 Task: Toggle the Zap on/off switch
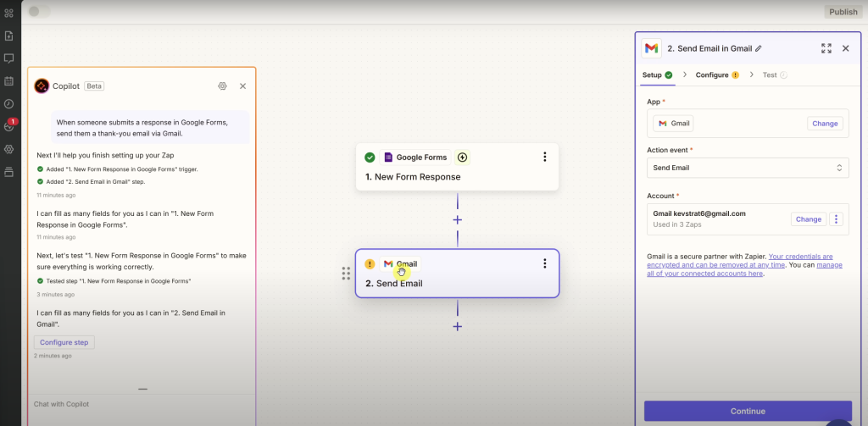pyautogui.click(x=39, y=12)
